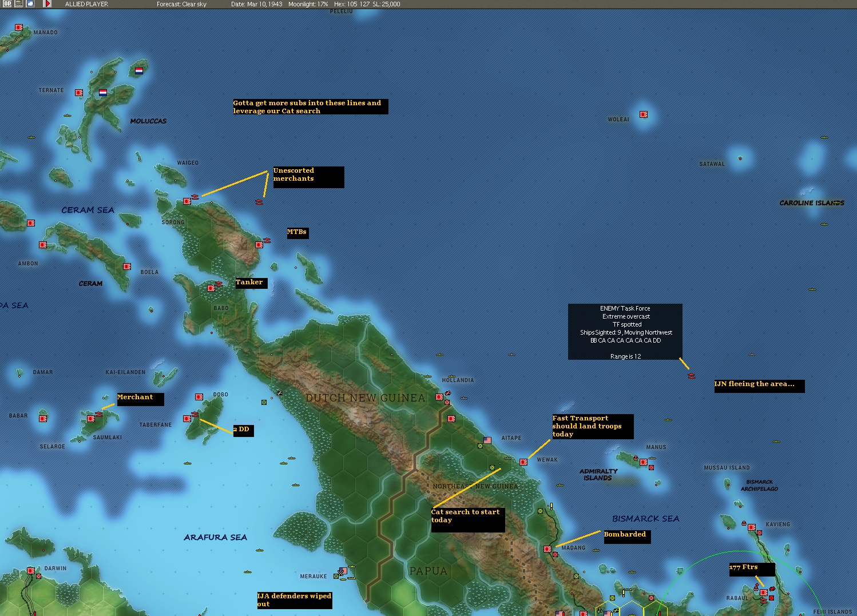The width and height of the screenshot is (857, 616).
Task: Click the 'Unescorted merchants' note label
Action: pos(308,177)
